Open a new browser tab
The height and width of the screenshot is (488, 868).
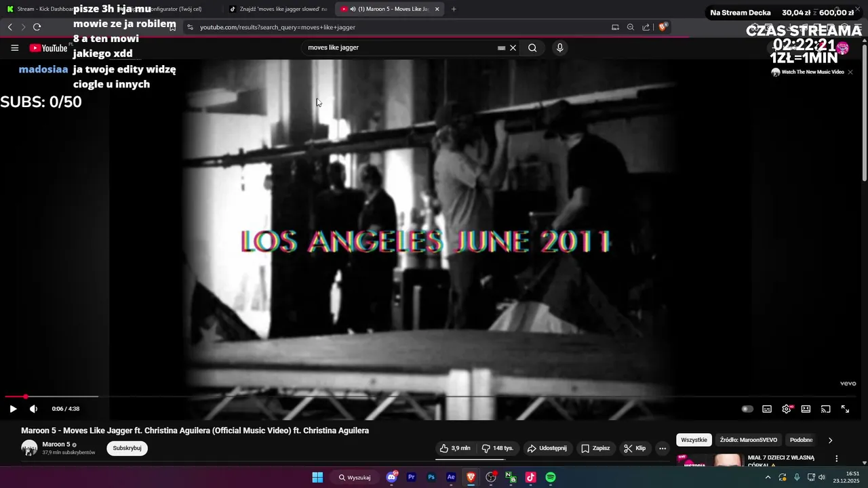tap(454, 9)
